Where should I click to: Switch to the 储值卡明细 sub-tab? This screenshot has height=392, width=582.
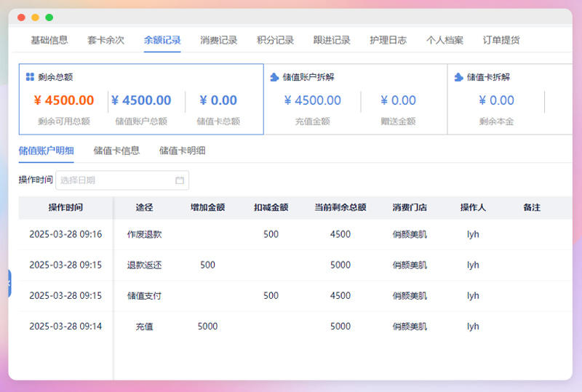click(x=182, y=151)
